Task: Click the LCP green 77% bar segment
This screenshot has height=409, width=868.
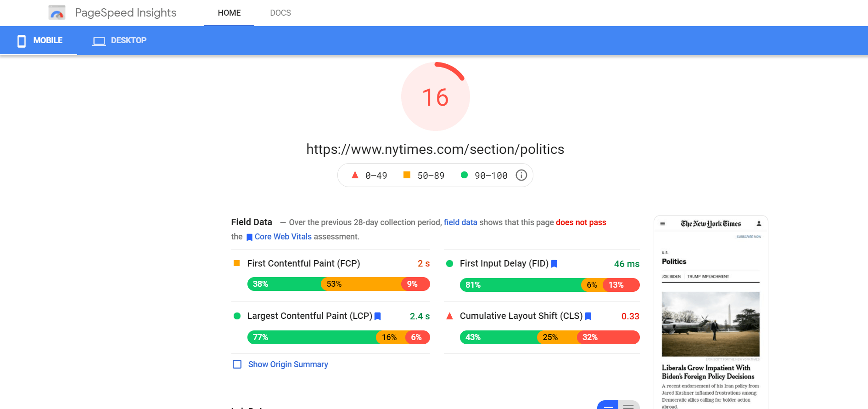Action: (x=312, y=337)
